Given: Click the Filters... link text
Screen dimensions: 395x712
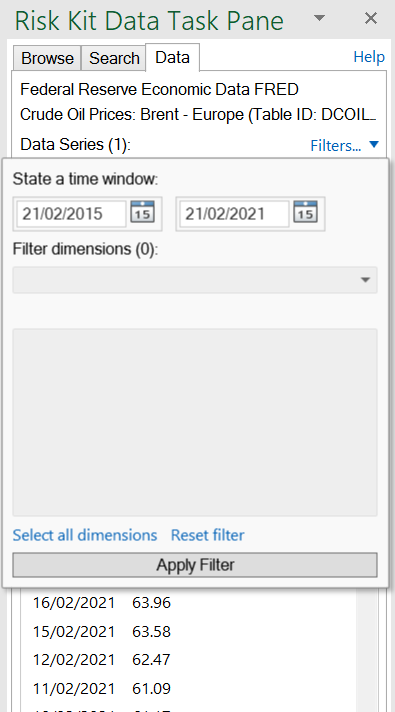Looking at the screenshot, I should pyautogui.click(x=336, y=145).
